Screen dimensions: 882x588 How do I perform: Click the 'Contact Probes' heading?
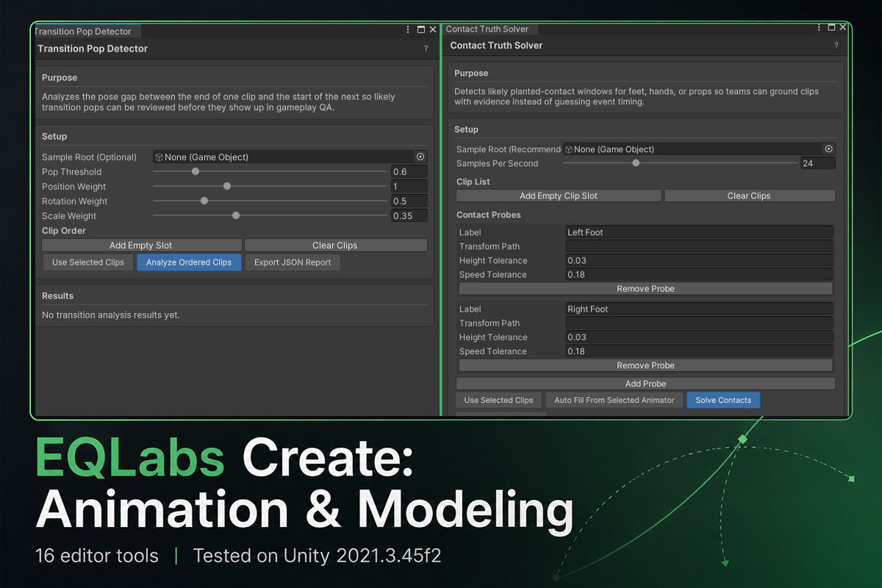(x=489, y=215)
